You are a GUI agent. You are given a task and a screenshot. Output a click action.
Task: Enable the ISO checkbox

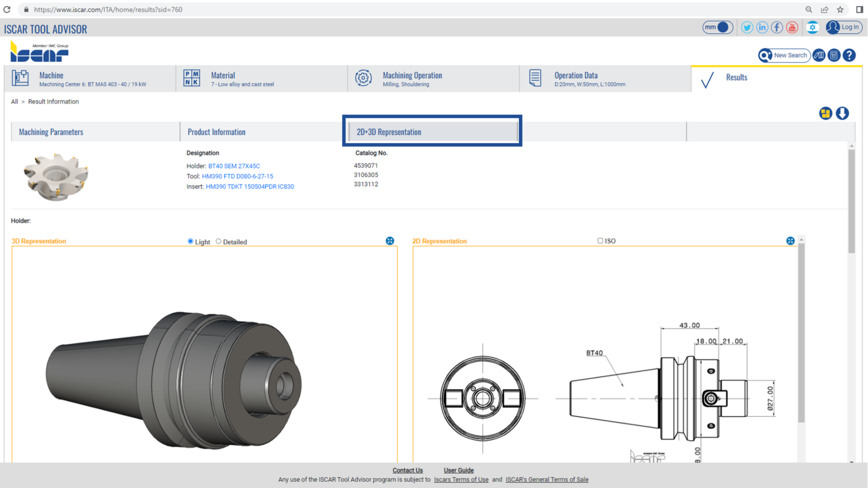coord(600,241)
